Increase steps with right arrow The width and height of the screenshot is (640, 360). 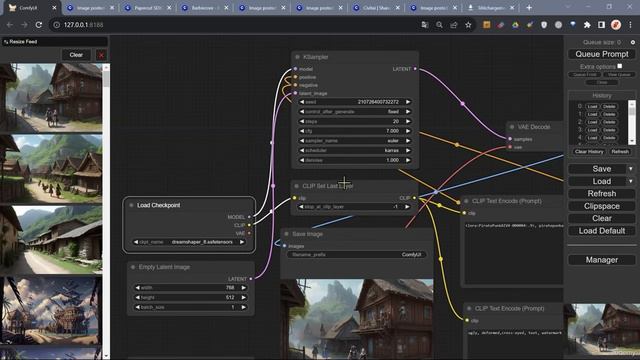click(x=408, y=121)
